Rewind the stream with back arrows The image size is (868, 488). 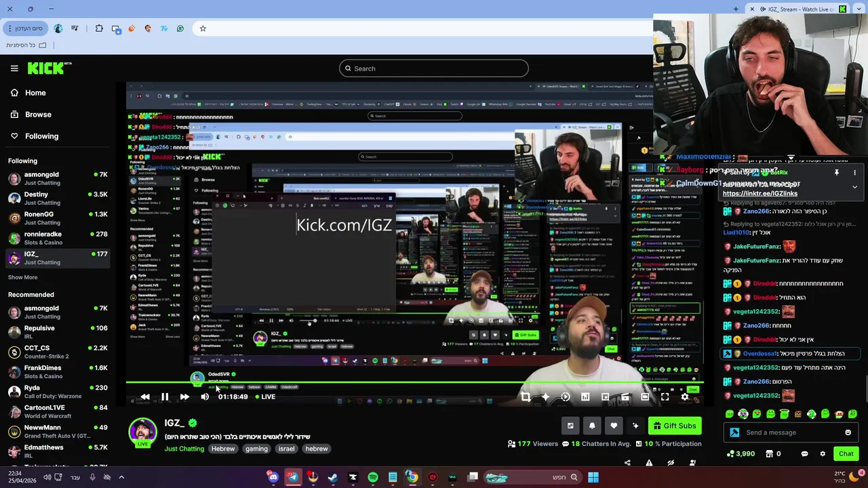pos(144,396)
